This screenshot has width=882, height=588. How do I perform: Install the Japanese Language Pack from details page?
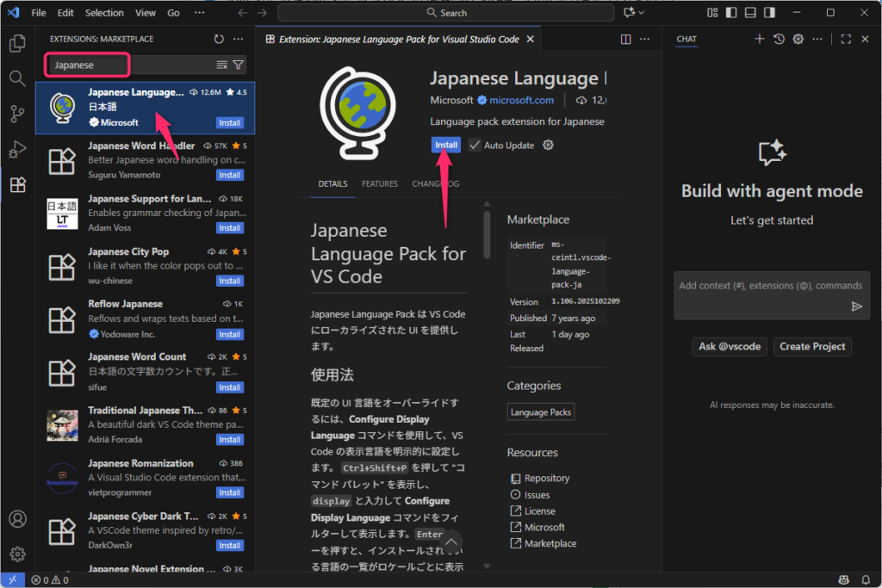[445, 145]
